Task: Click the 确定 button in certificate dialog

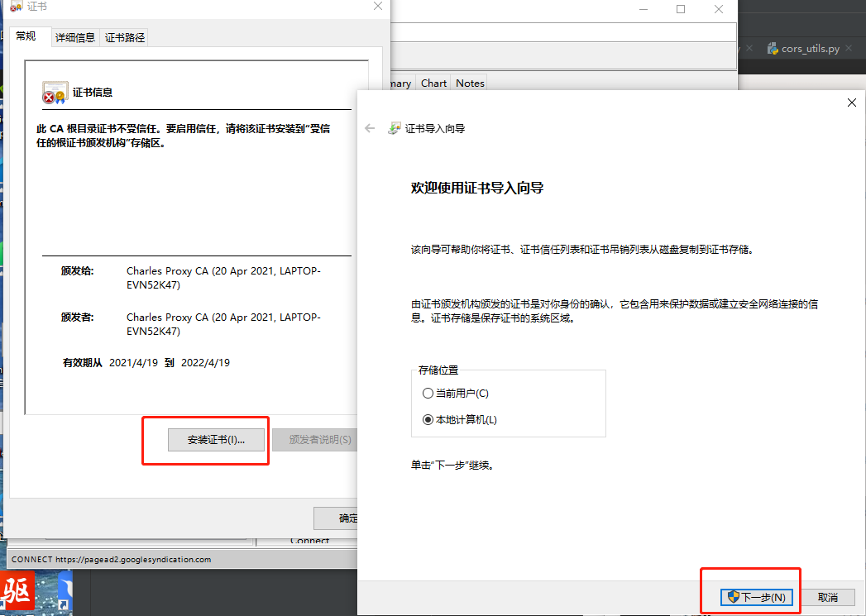Action: point(337,518)
